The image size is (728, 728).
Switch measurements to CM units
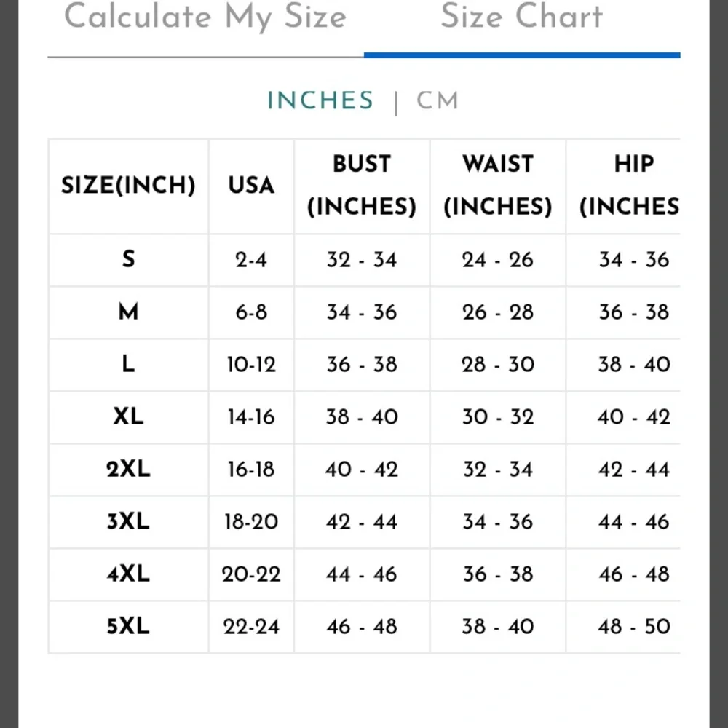click(437, 100)
